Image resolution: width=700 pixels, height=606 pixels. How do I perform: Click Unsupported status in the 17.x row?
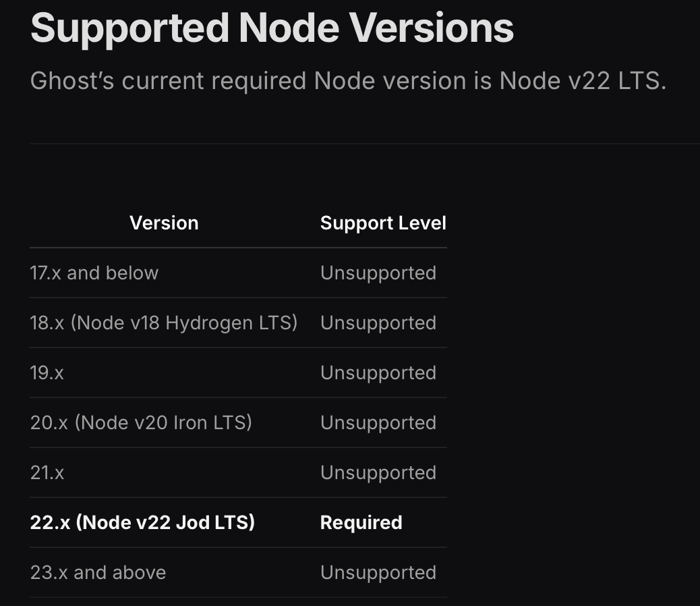pos(378,273)
